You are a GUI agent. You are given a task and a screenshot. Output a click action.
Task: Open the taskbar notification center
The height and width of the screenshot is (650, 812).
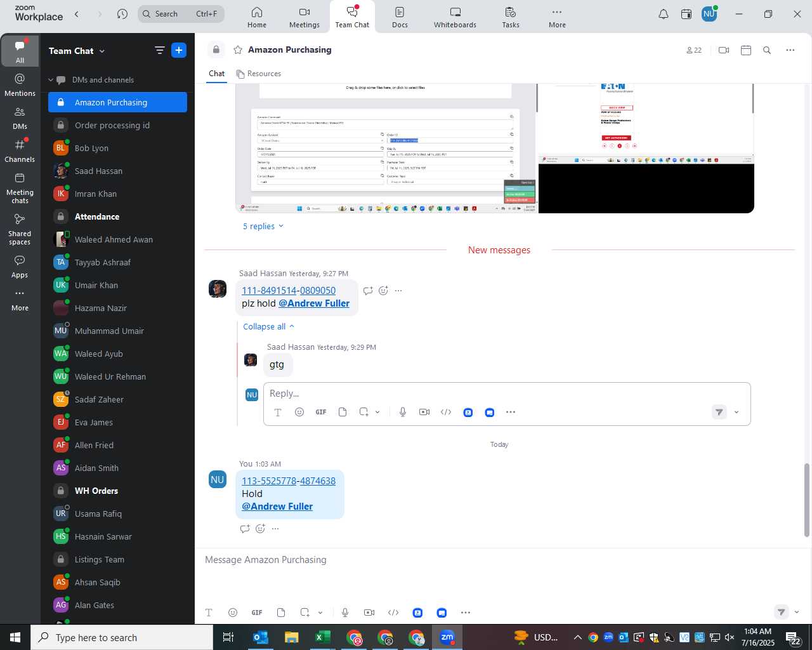794,637
